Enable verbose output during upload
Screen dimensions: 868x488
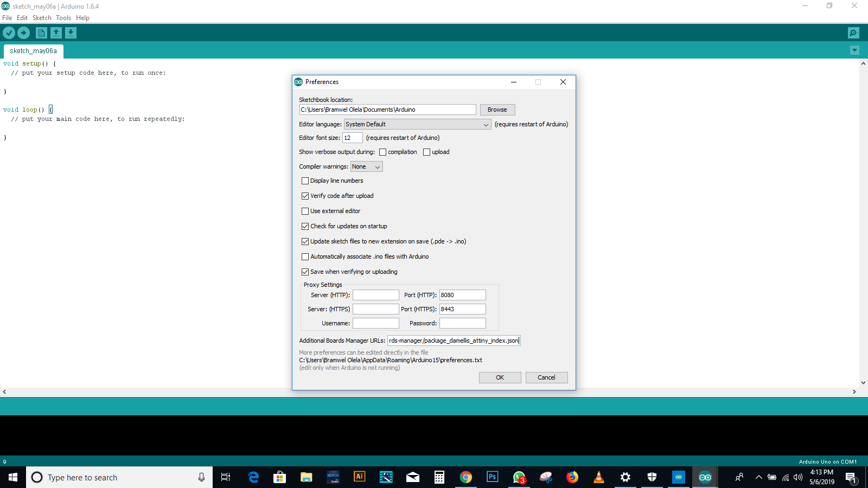point(426,152)
